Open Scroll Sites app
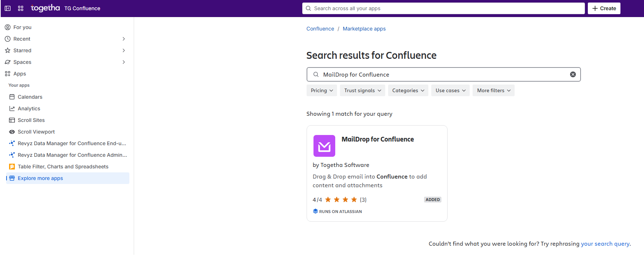 [x=31, y=120]
